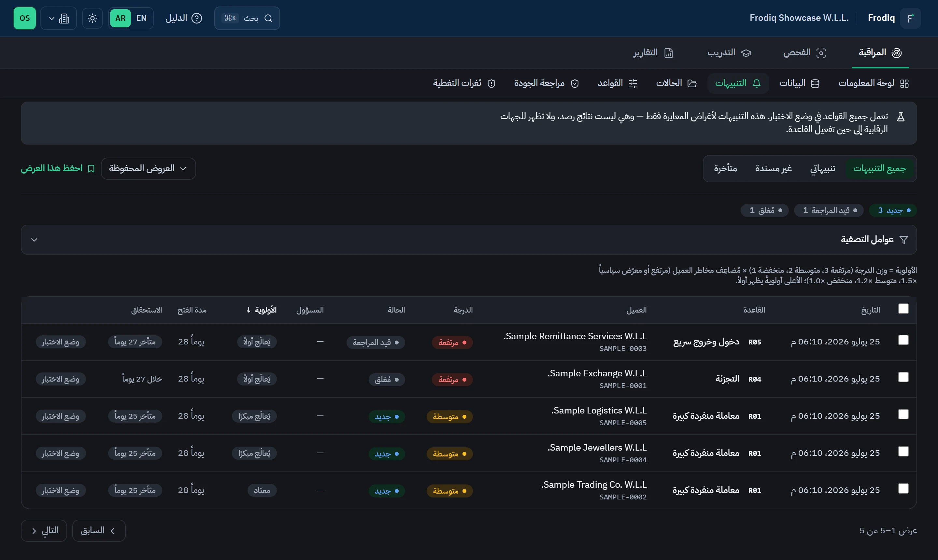Click the الدرجة column header
Viewport: 938px width, 560px height.
(463, 310)
